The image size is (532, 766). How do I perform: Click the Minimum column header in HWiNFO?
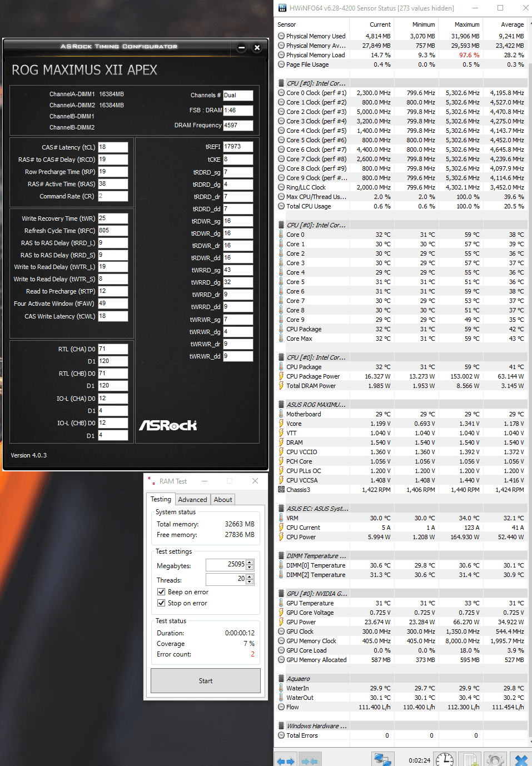[416, 24]
